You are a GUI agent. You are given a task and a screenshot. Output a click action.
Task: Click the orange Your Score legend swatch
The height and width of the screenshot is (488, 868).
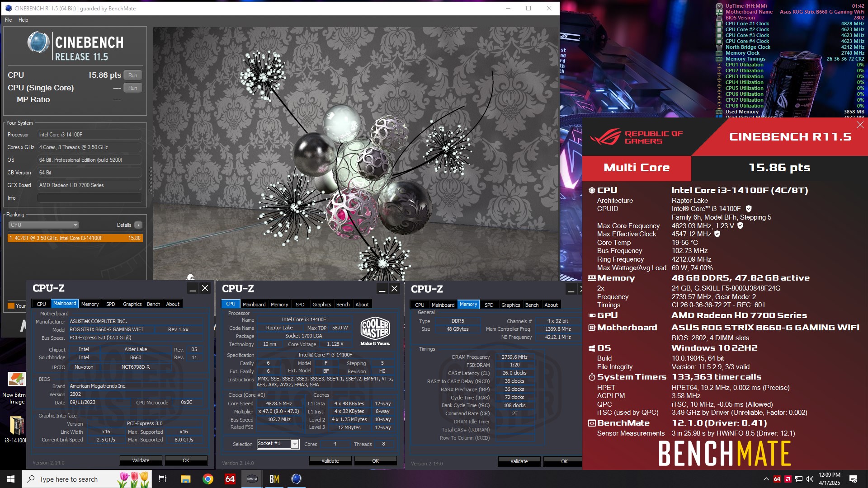[x=11, y=306]
